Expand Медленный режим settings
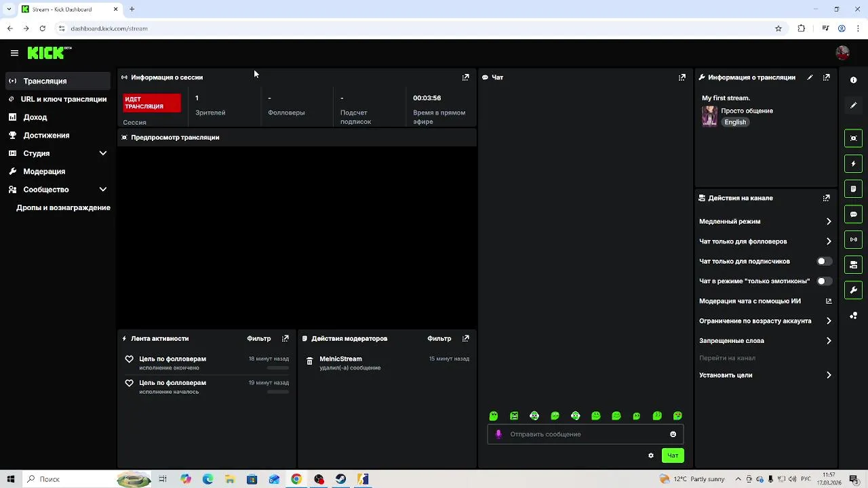This screenshot has height=488, width=868. point(765,222)
